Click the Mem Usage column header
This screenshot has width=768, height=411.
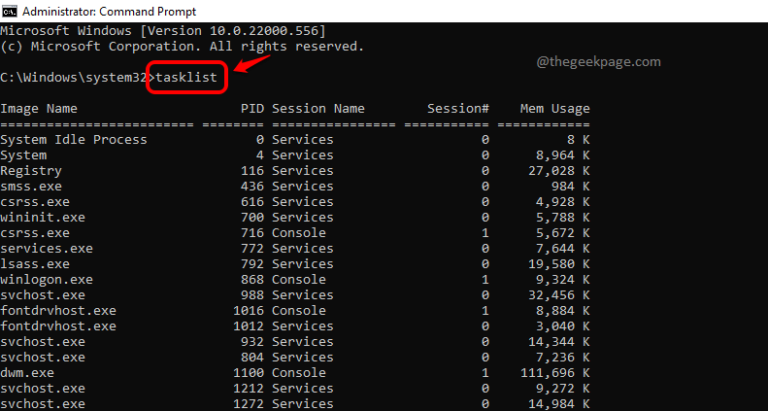555,108
